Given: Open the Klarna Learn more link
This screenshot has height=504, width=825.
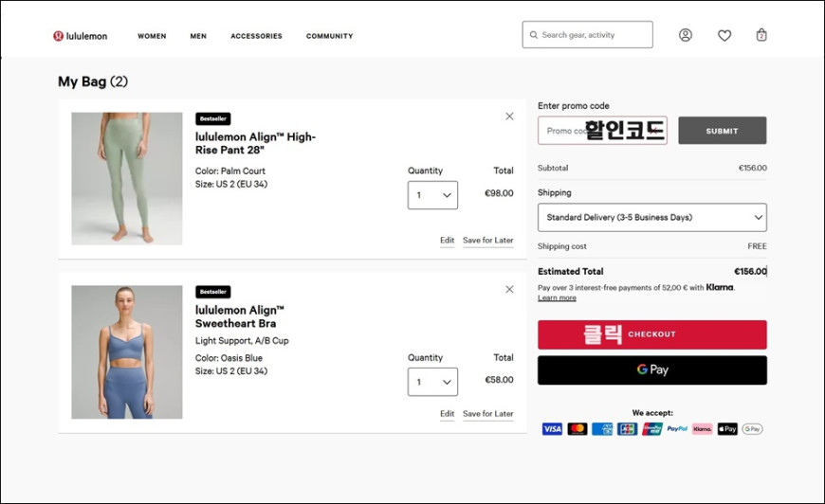Looking at the screenshot, I should click(557, 298).
